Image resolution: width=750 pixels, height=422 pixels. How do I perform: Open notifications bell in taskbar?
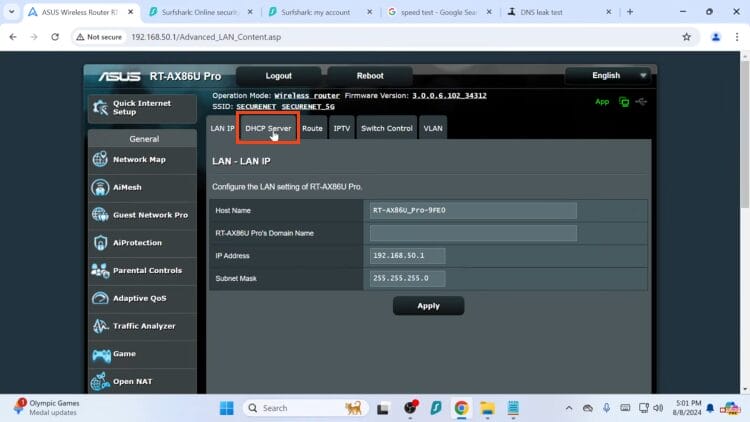click(x=710, y=408)
